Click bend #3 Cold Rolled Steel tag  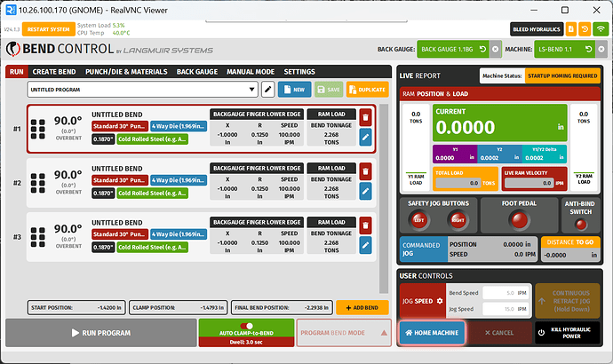[x=152, y=247]
